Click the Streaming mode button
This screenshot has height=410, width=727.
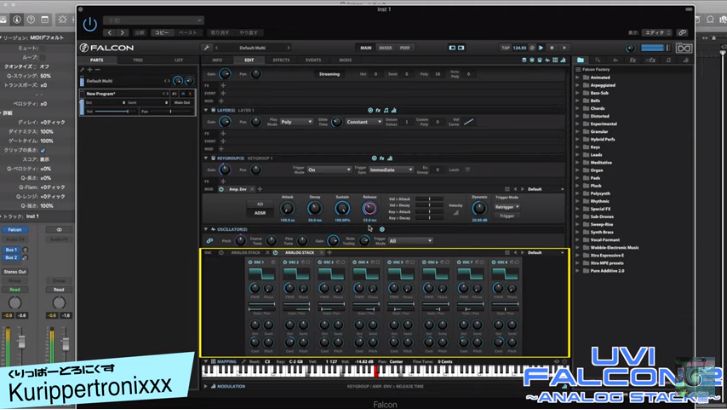330,74
